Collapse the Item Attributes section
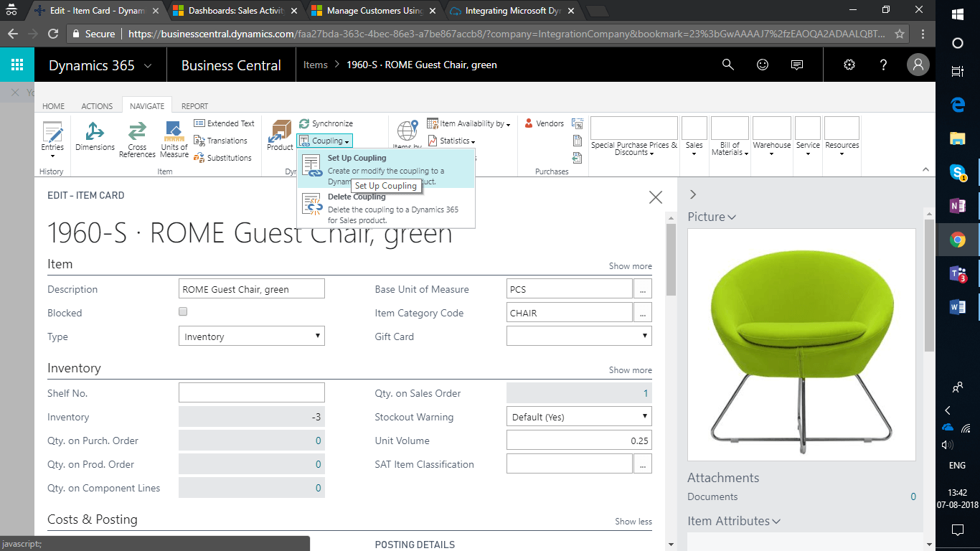 coord(734,521)
